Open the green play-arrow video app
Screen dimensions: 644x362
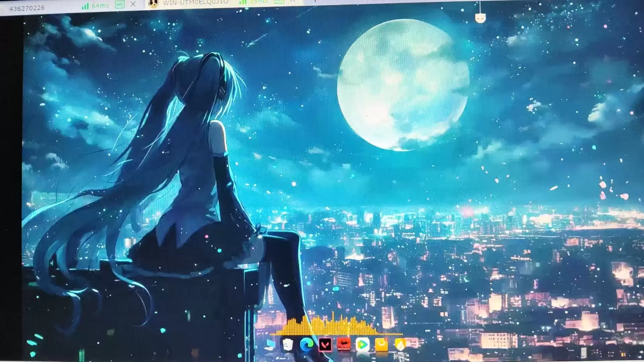point(362,344)
